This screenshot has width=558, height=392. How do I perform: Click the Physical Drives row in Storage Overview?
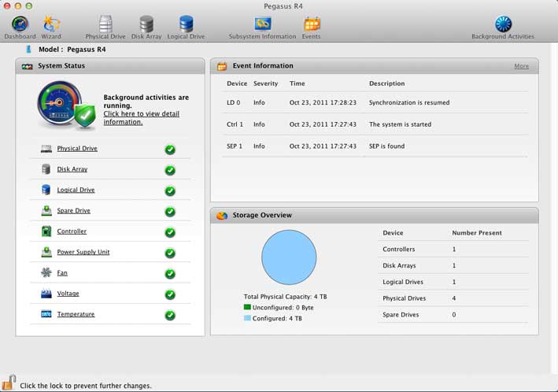453,298
